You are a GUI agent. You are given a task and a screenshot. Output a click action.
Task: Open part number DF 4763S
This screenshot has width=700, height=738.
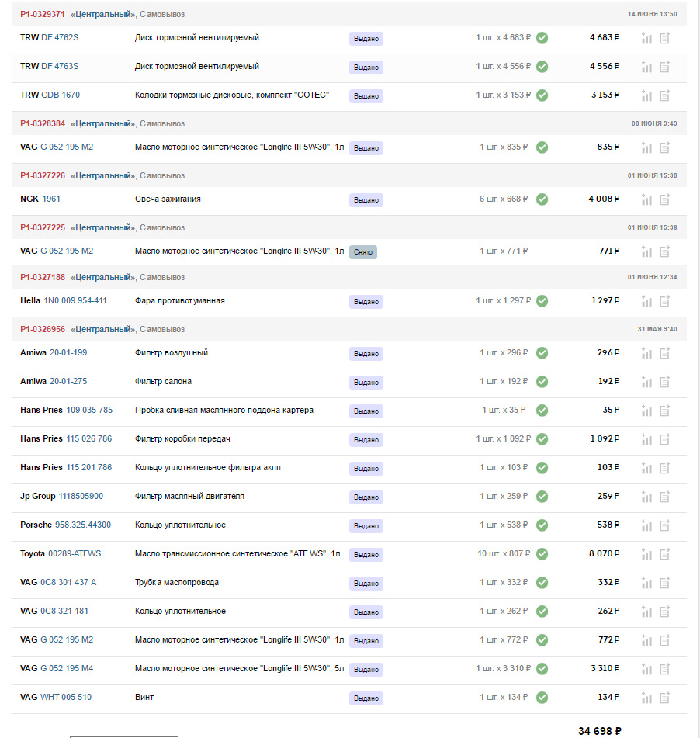(x=60, y=66)
